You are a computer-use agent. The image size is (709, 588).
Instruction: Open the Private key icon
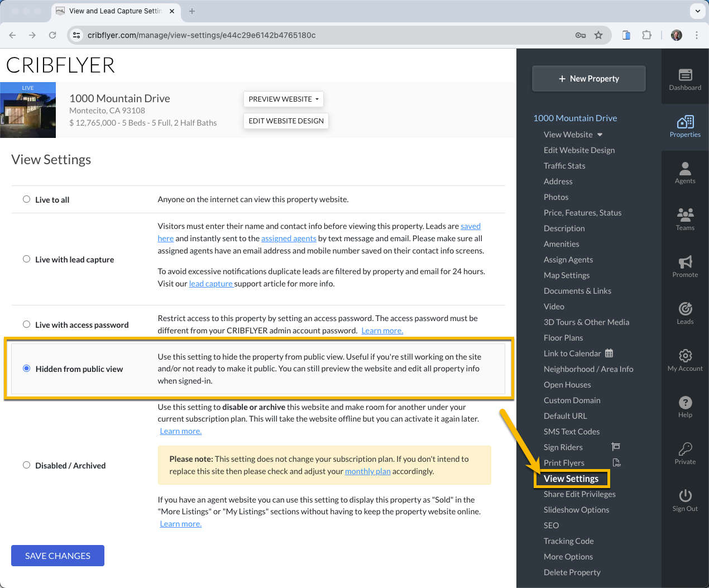click(685, 449)
